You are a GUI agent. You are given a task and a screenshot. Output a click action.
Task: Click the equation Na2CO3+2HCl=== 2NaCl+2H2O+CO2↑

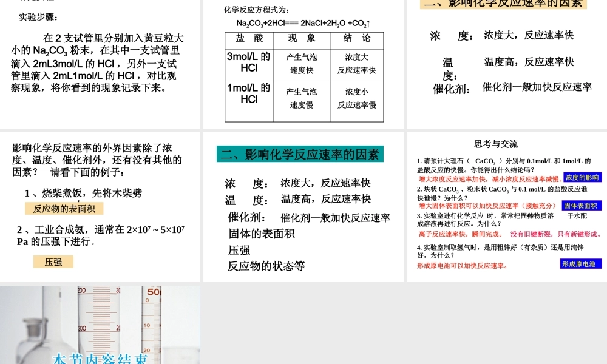click(303, 23)
